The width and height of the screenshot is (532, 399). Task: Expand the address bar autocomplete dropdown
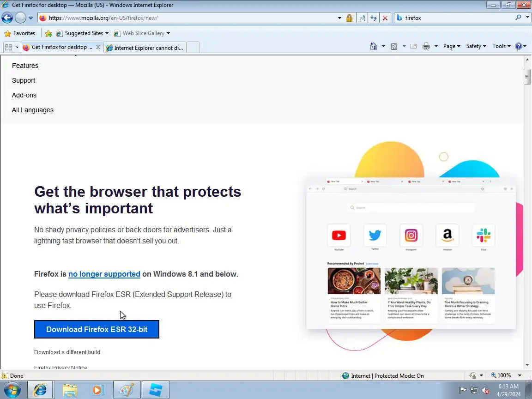pyautogui.click(x=339, y=18)
